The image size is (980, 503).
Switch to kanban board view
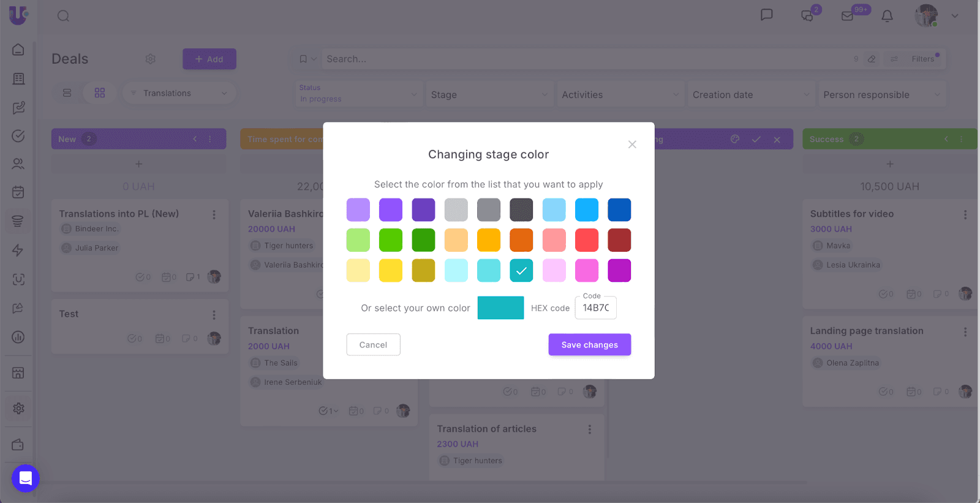coord(100,93)
